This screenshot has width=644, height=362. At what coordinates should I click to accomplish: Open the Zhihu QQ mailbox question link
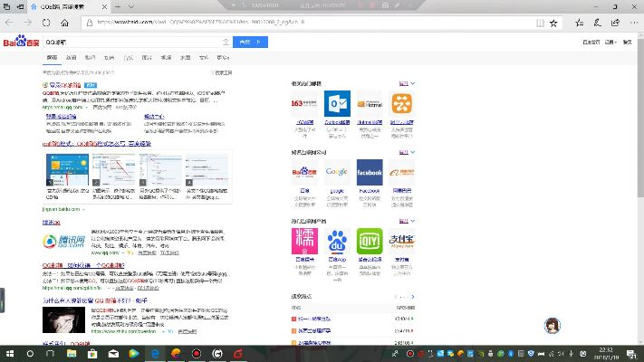pos(95,300)
